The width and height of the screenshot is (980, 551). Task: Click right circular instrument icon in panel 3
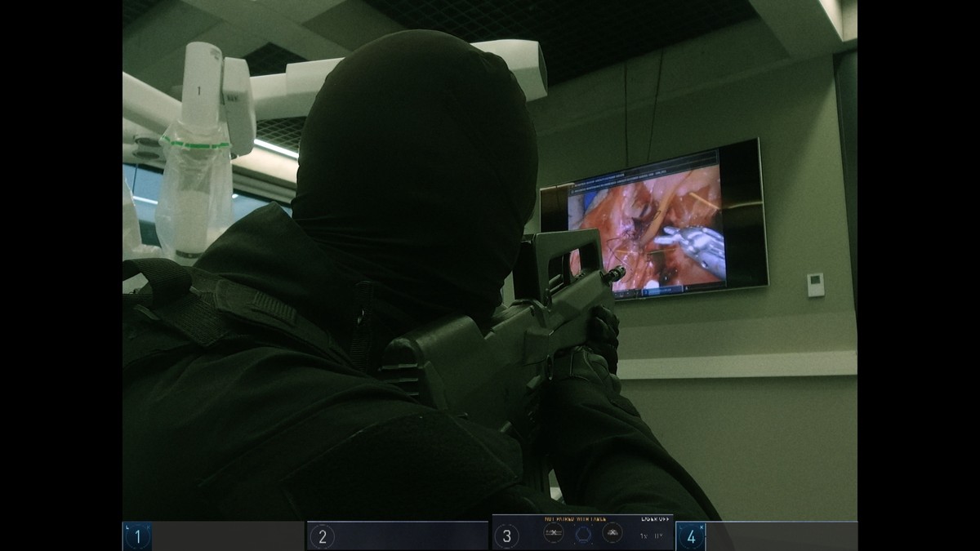pyautogui.click(x=612, y=533)
